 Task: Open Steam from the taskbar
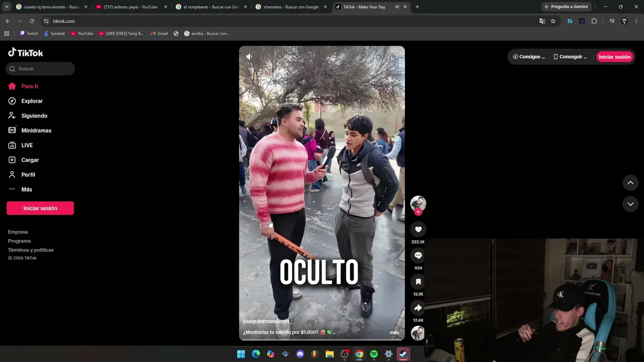click(404, 354)
